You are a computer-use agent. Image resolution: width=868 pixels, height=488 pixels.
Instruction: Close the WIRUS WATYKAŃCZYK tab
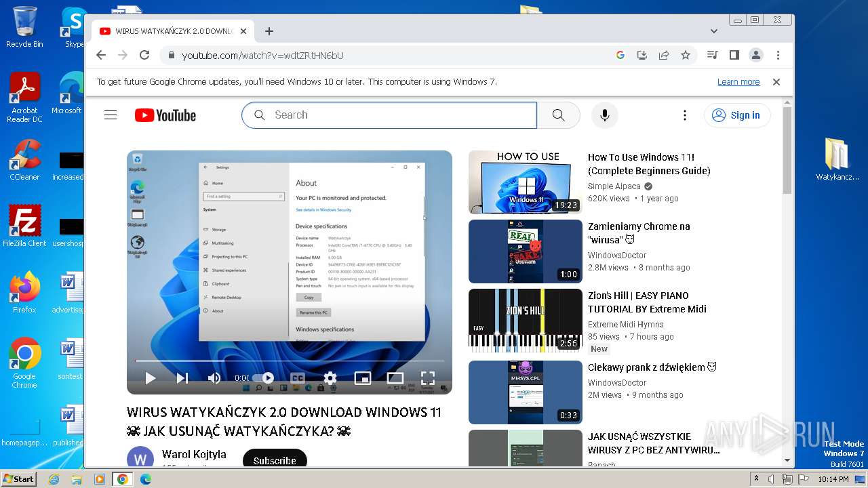click(x=243, y=31)
